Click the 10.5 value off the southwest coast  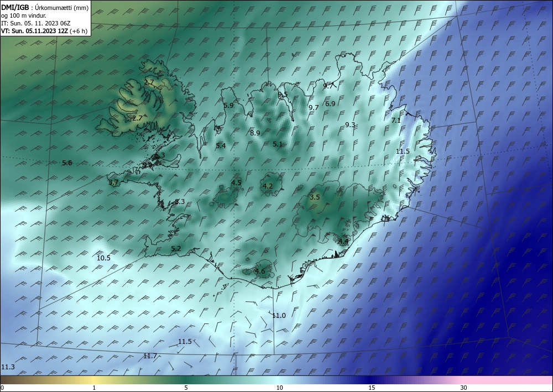[104, 258]
